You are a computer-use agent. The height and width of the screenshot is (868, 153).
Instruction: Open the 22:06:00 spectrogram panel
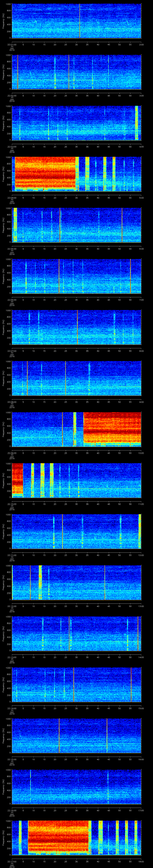pyautogui.click(x=77, y=276)
